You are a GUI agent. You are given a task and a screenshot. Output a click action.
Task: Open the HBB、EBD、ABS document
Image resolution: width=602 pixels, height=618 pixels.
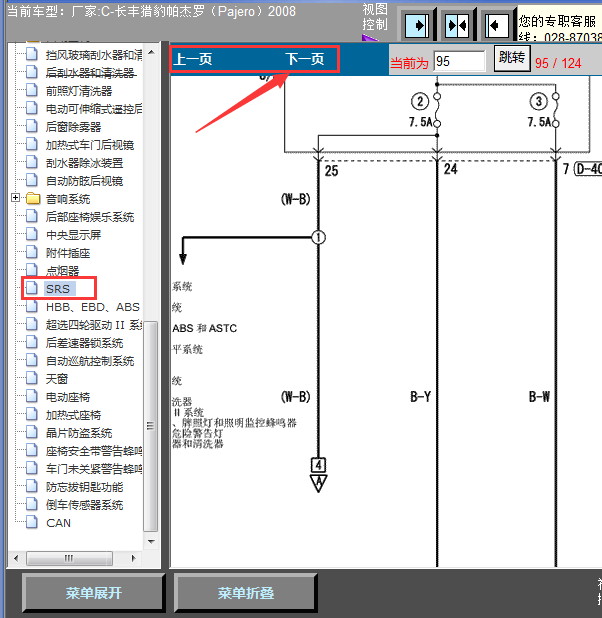tap(93, 307)
